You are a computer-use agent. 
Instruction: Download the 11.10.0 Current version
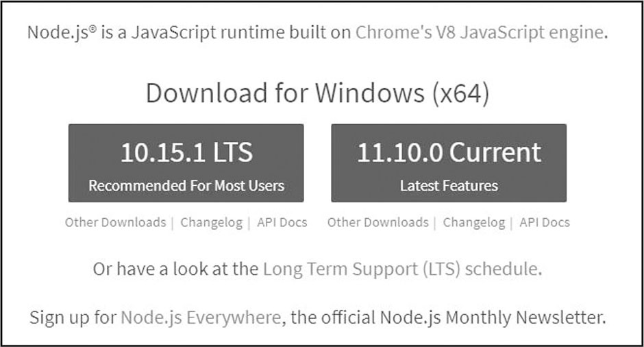click(x=449, y=163)
